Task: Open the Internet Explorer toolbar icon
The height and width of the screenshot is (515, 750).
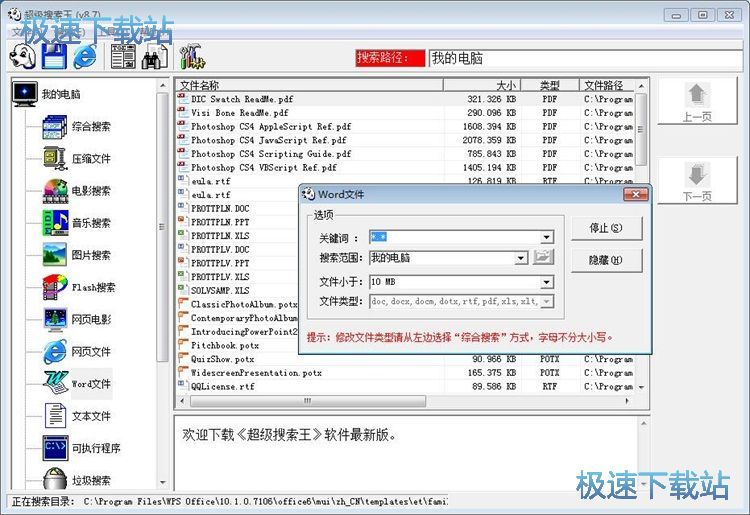Action: click(x=85, y=56)
